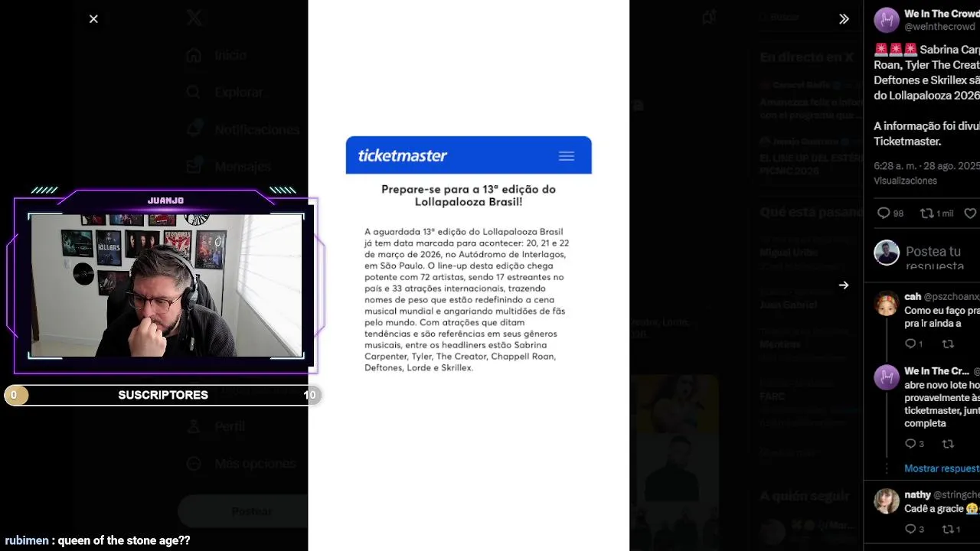Click the rubimen chat message text
980x551 pixels.
(x=97, y=540)
